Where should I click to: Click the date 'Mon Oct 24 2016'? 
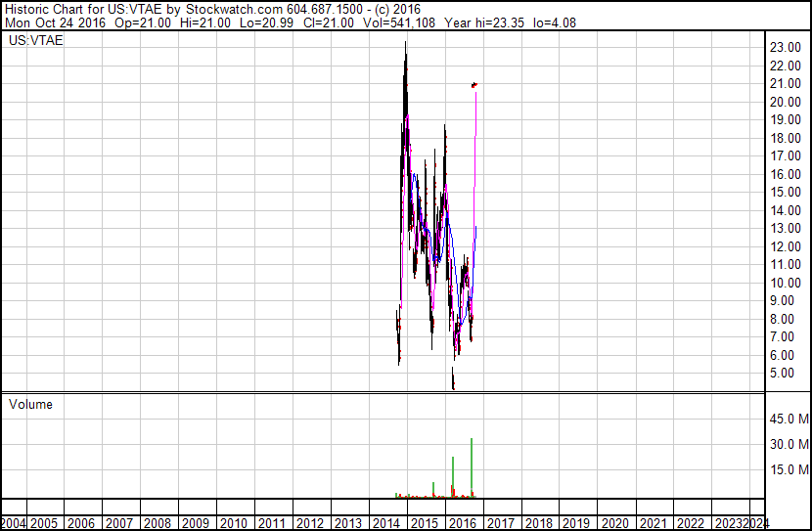[x=55, y=22]
